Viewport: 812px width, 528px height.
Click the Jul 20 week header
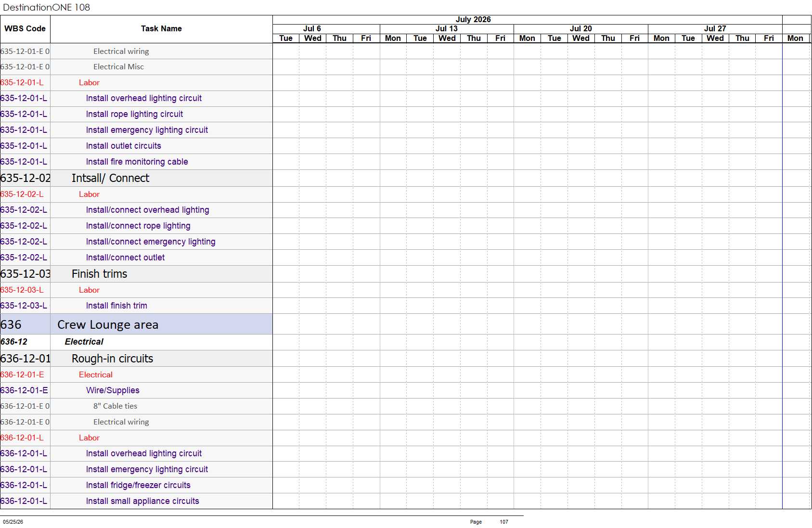[581, 29]
